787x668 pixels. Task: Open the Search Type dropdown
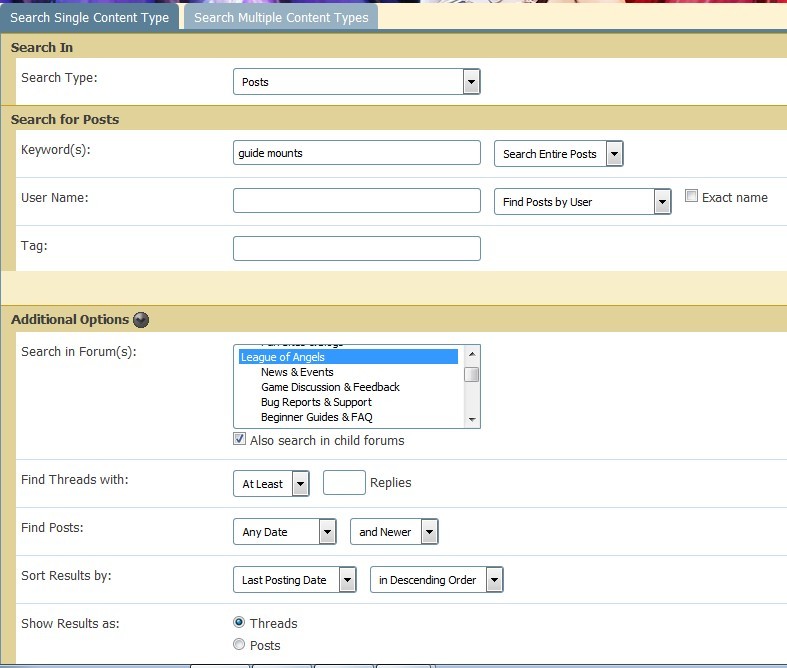(x=356, y=82)
